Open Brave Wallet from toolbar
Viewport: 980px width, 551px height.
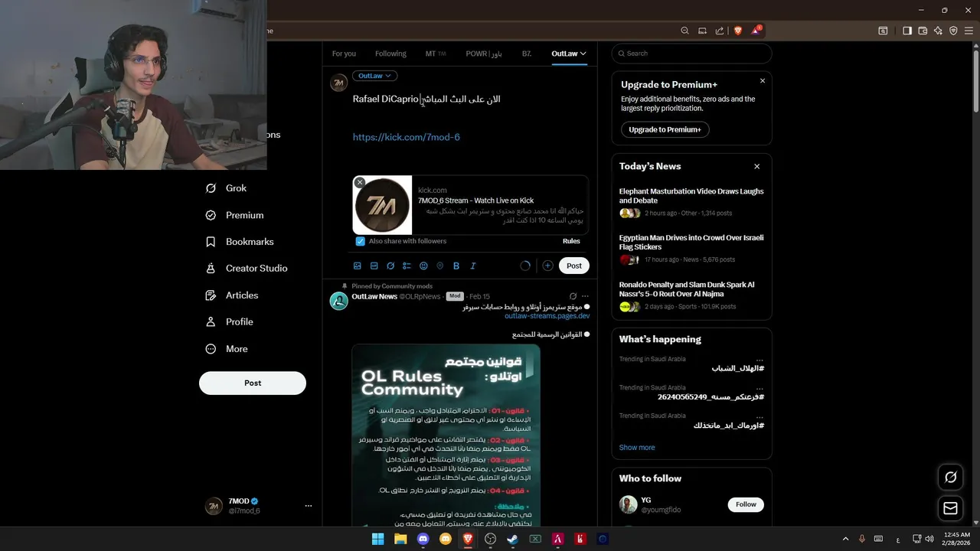[x=923, y=31]
